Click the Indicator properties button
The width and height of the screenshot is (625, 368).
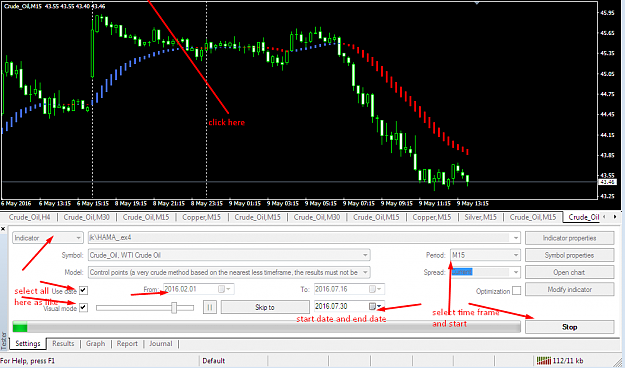coord(569,238)
